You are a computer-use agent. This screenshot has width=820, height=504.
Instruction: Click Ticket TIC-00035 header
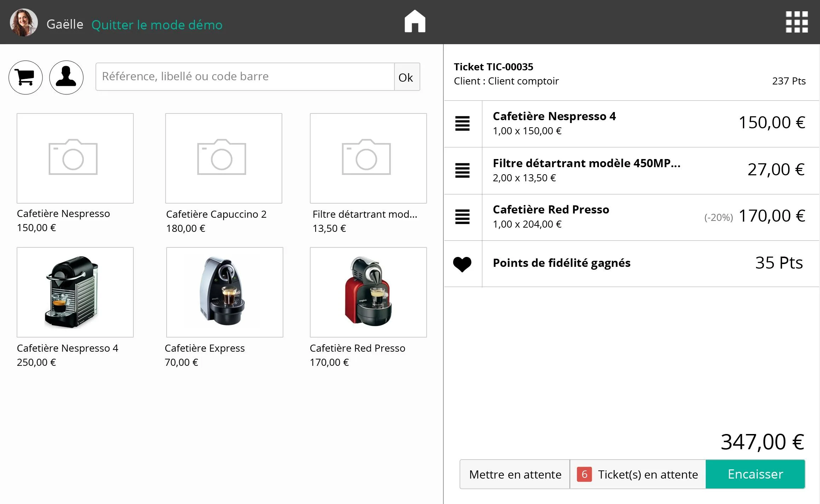493,67
